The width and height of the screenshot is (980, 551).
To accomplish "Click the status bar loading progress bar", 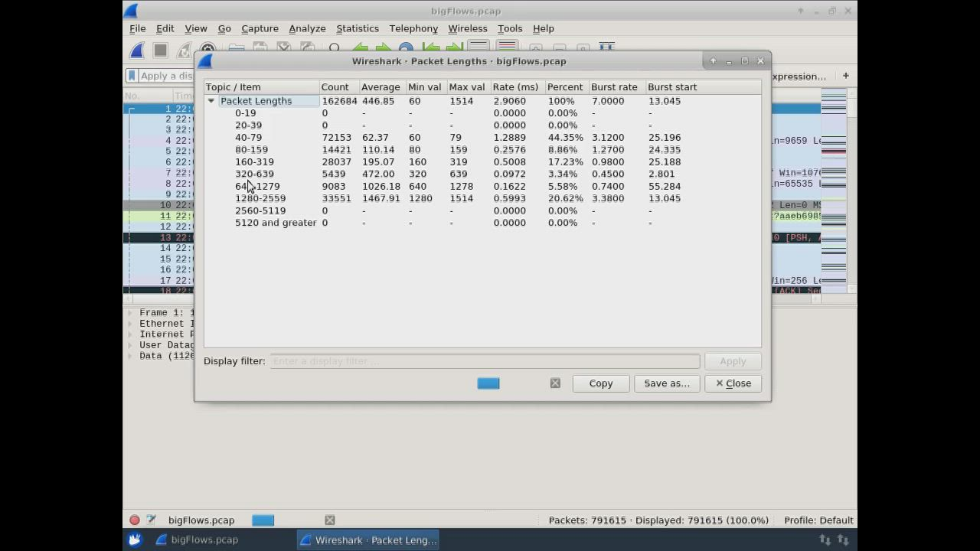I will coord(263,520).
